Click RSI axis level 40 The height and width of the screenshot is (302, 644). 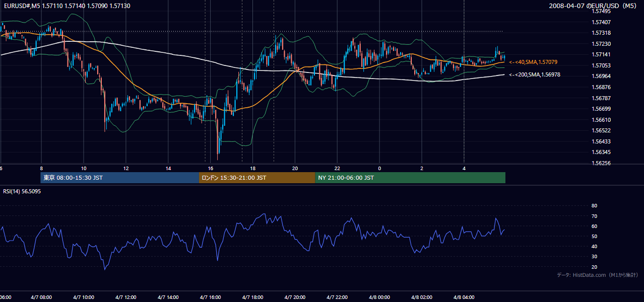(594, 246)
